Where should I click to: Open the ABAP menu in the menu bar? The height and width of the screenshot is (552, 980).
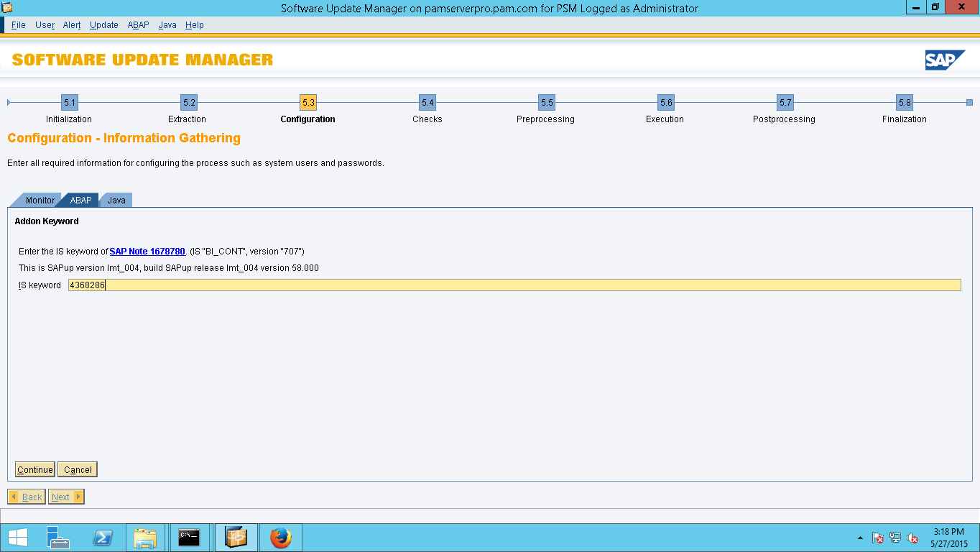[138, 24]
